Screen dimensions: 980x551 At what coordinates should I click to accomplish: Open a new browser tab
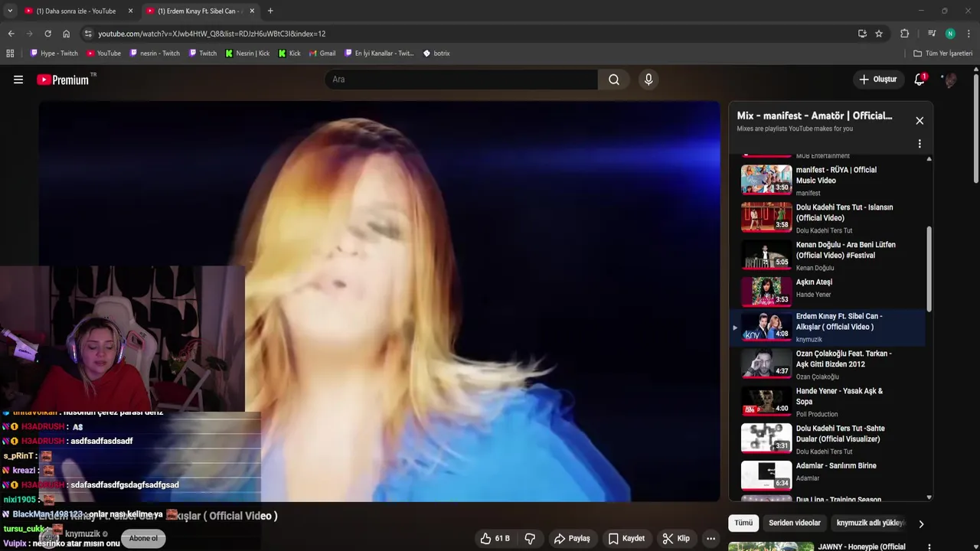coord(270,11)
